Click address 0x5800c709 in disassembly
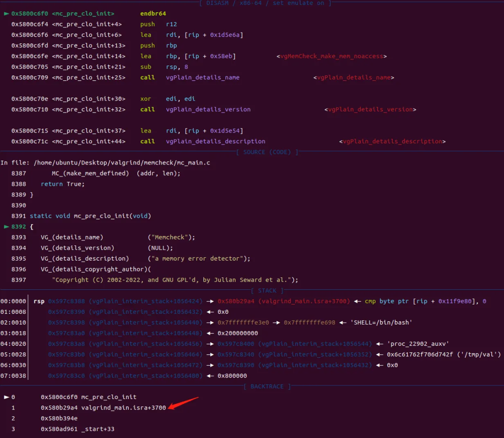Viewport: 504px width, 438px height. point(30,77)
